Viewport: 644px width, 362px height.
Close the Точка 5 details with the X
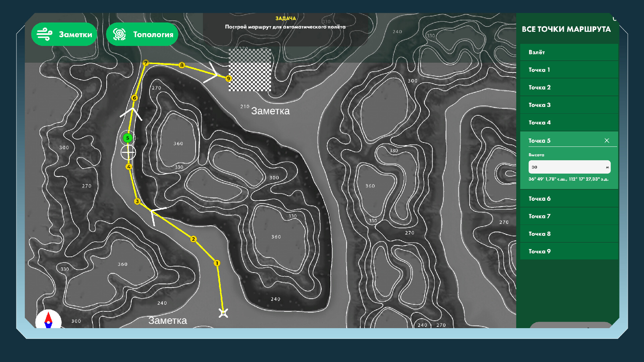pos(607,141)
